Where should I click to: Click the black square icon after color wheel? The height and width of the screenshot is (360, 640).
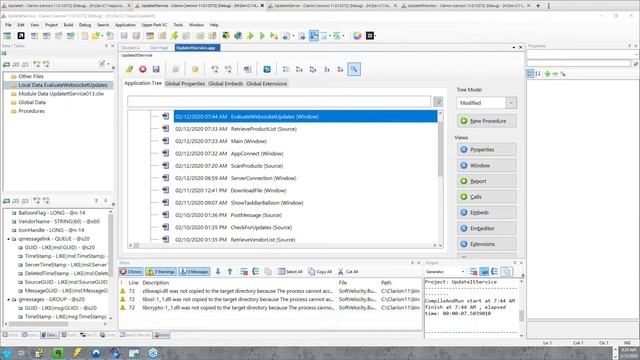pyautogui.click(x=370, y=36)
